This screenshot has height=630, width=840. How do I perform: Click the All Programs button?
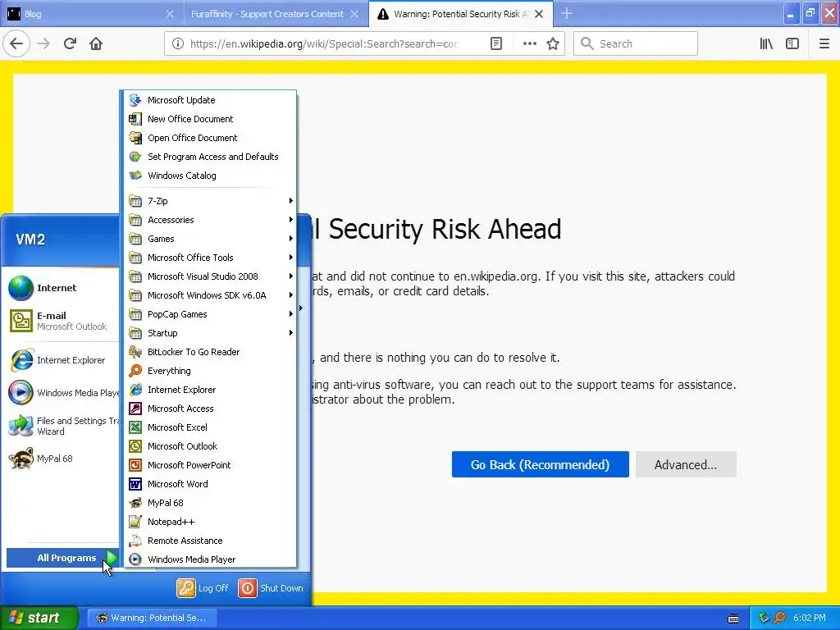62,558
